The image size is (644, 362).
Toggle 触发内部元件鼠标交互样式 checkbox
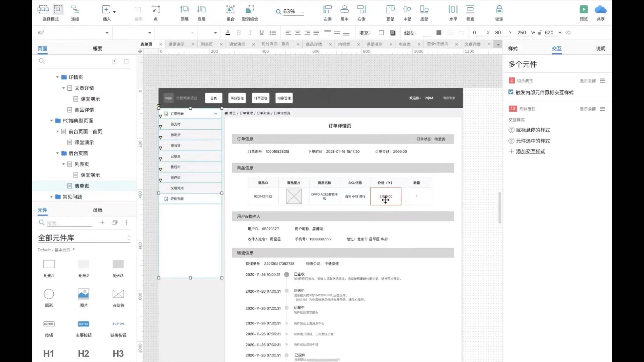click(x=511, y=92)
